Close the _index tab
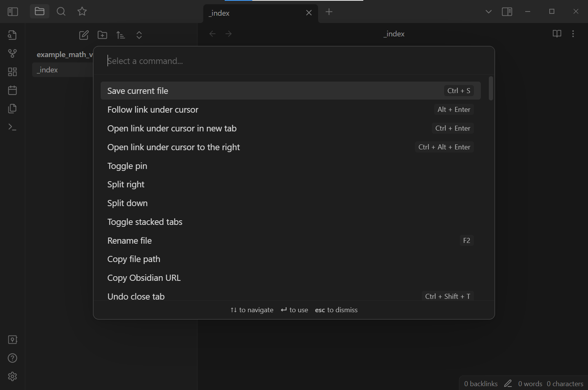 pos(309,13)
